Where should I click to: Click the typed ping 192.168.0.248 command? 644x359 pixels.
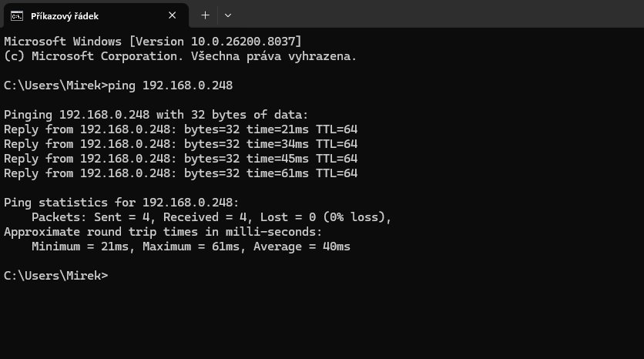click(x=171, y=85)
